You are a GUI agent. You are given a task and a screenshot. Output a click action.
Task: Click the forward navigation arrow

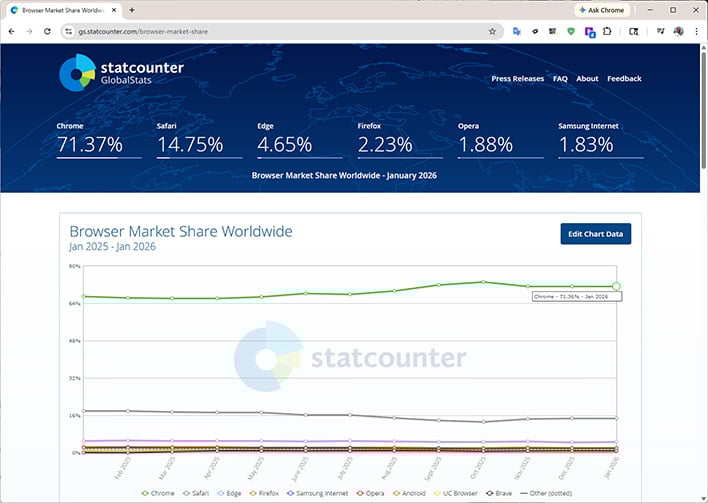29,32
